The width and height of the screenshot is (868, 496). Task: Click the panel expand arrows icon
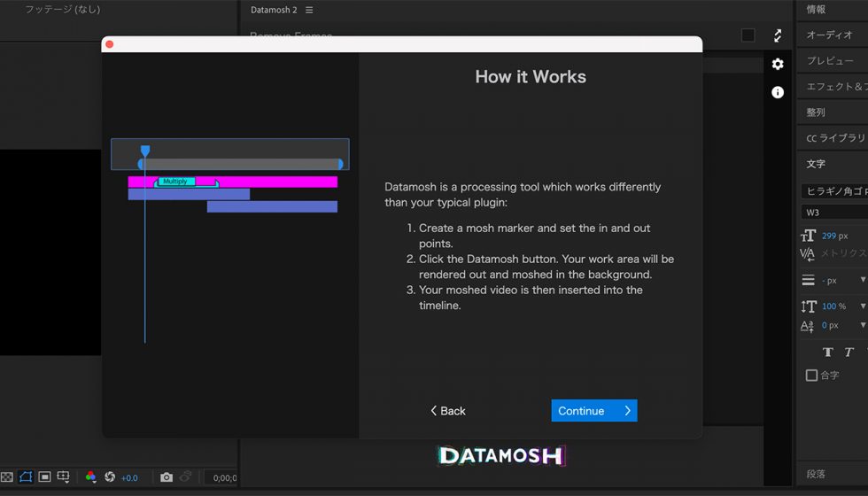pos(778,36)
